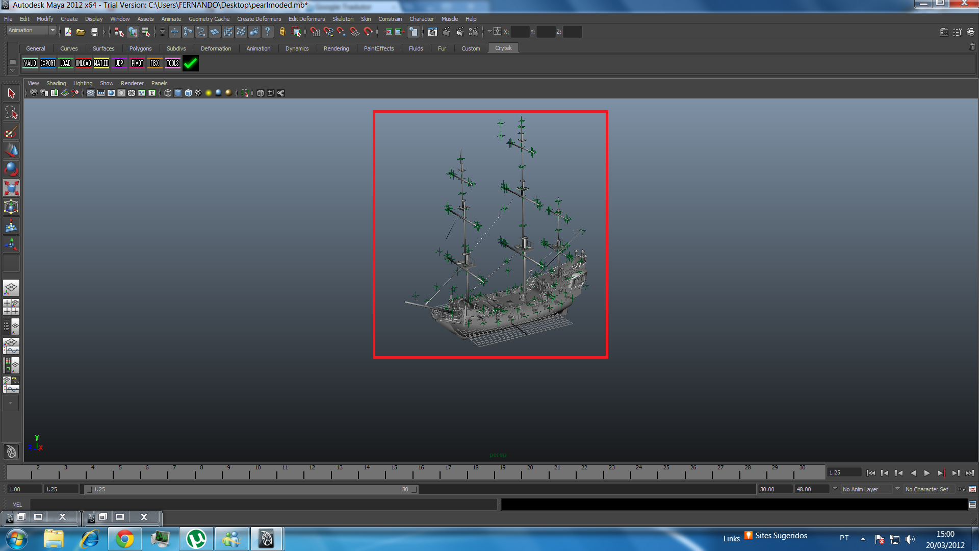Choose the Lasso select tool

[x=11, y=113]
